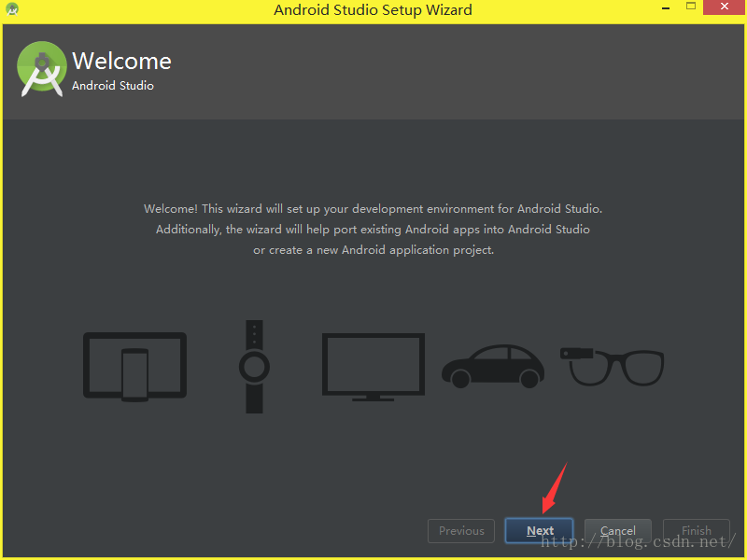Close the Setup Wizard window

tap(725, 7)
